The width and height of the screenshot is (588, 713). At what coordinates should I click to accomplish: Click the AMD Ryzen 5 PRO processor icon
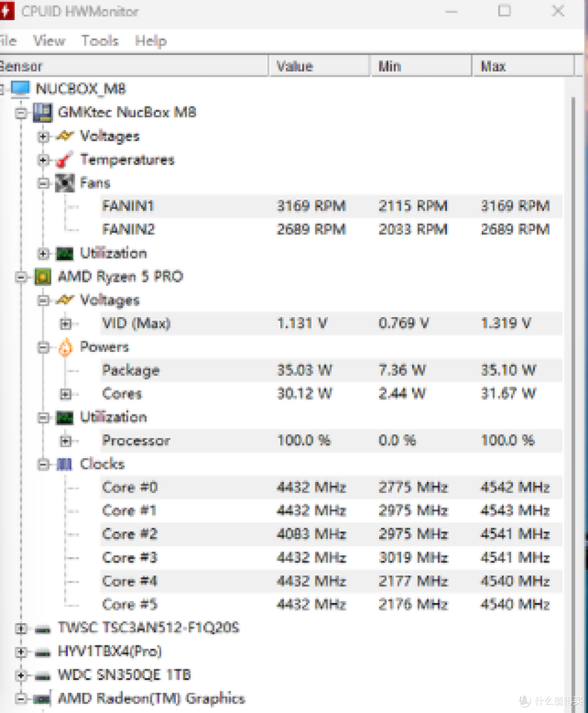click(x=43, y=277)
